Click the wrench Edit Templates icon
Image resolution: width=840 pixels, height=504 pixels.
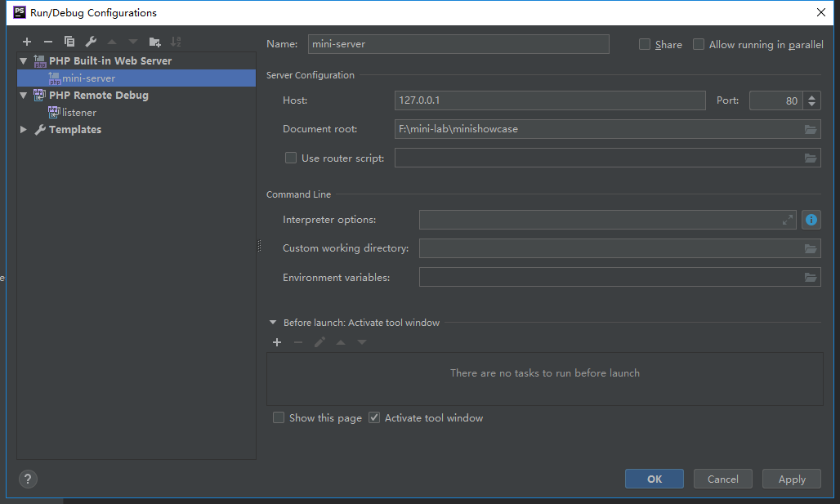coord(91,42)
